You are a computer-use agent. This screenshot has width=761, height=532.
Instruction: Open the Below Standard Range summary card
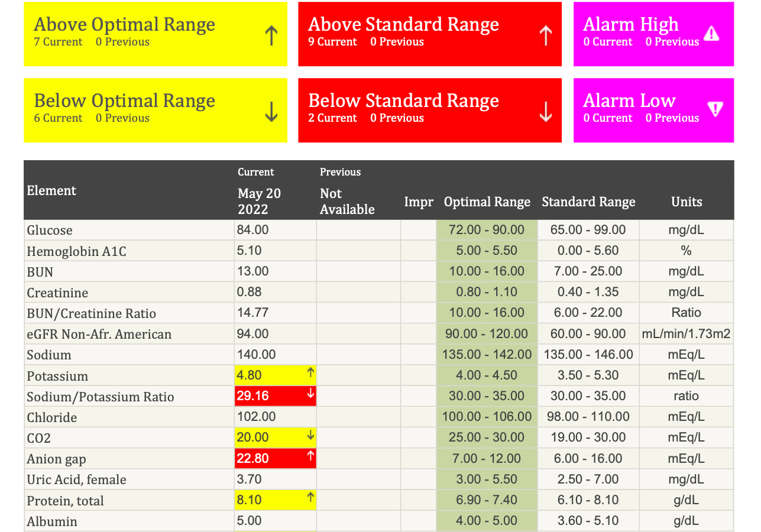click(430, 110)
